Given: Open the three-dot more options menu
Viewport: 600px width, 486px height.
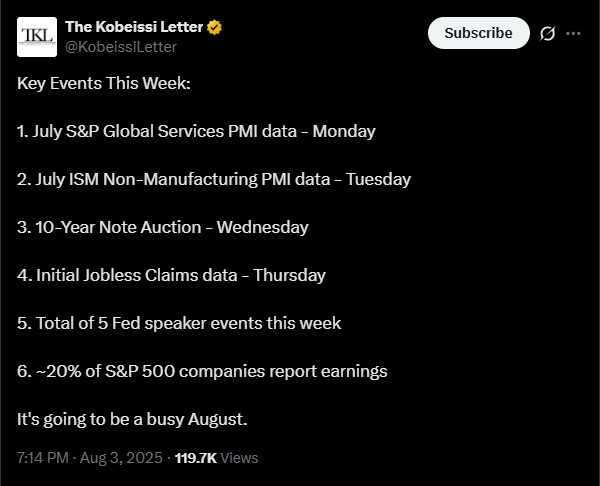Looking at the screenshot, I should coord(573,33).
